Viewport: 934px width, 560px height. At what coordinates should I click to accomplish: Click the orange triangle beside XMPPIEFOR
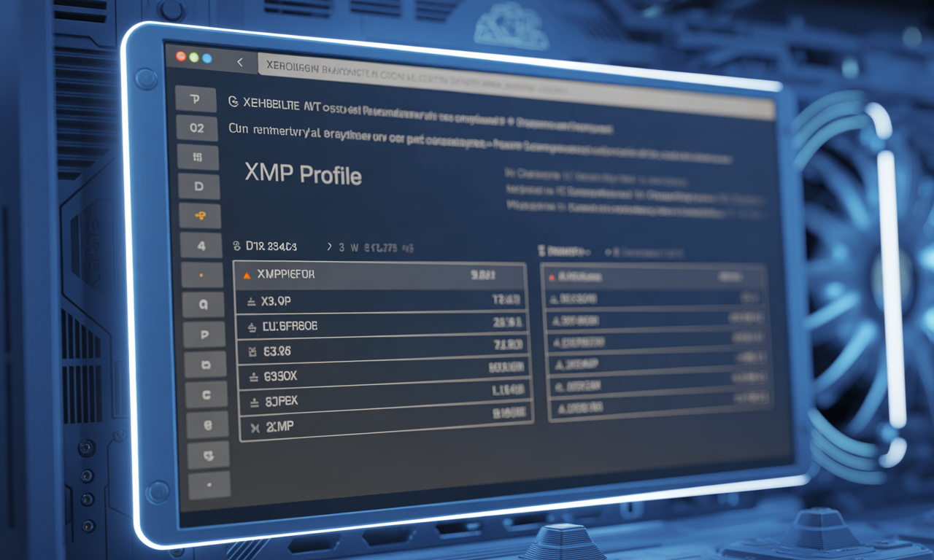(246, 276)
